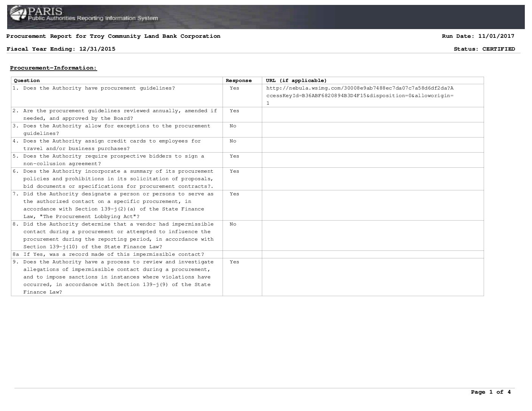Image resolution: width=532 pixels, height=411 pixels.
Task: Select 'Public Authorities Reporting Information System' header subtitle
Action: pos(93,18)
